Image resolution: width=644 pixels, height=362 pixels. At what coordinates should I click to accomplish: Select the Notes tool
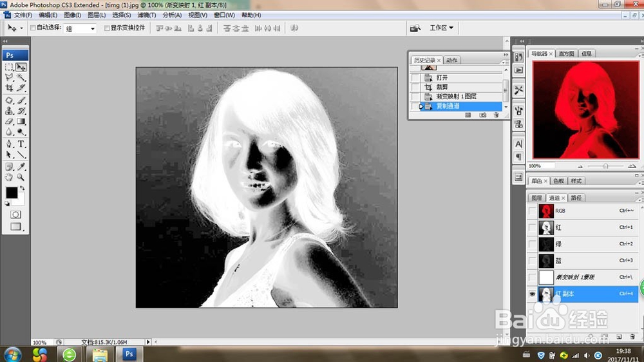point(9,167)
